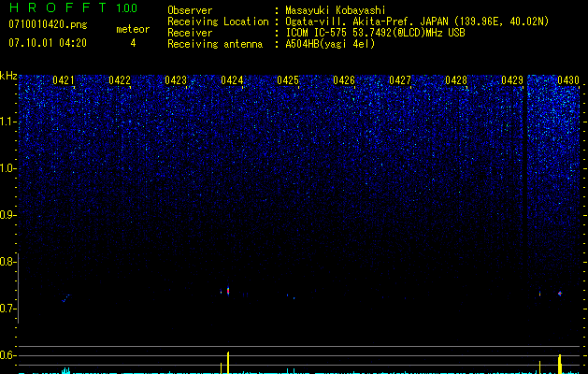Click the 0427 time marker
The width and height of the screenshot is (588, 374).
pos(400,80)
